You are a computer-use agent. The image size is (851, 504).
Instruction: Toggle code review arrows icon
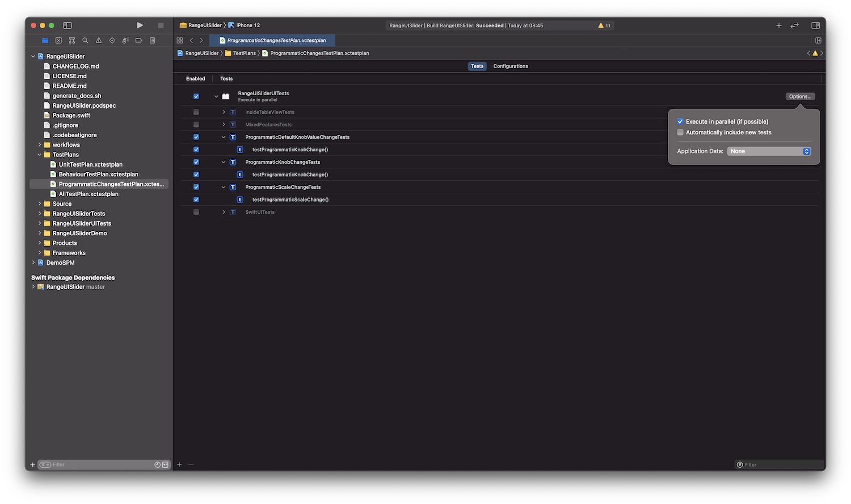click(795, 26)
